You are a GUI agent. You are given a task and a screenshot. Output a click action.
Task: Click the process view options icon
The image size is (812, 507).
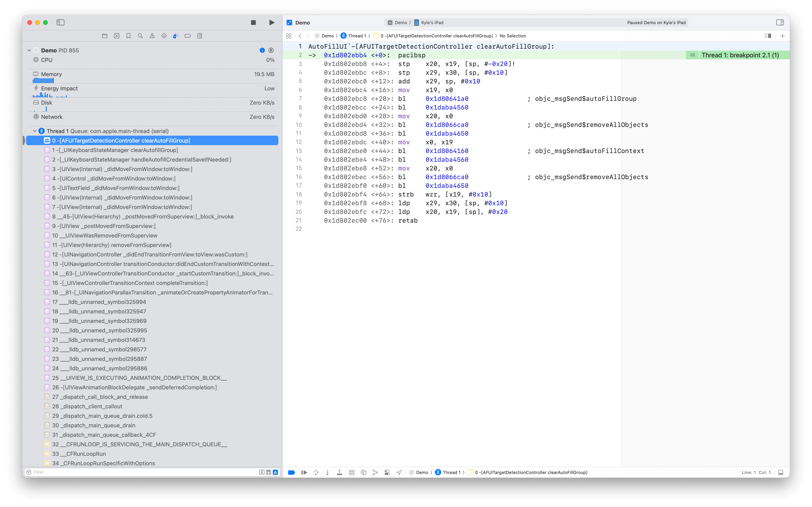point(271,50)
